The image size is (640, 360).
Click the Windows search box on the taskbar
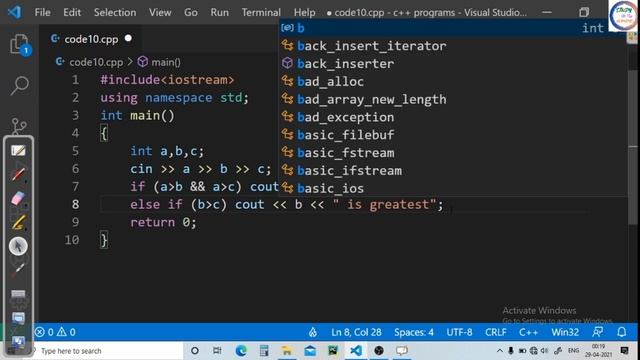coord(107,351)
